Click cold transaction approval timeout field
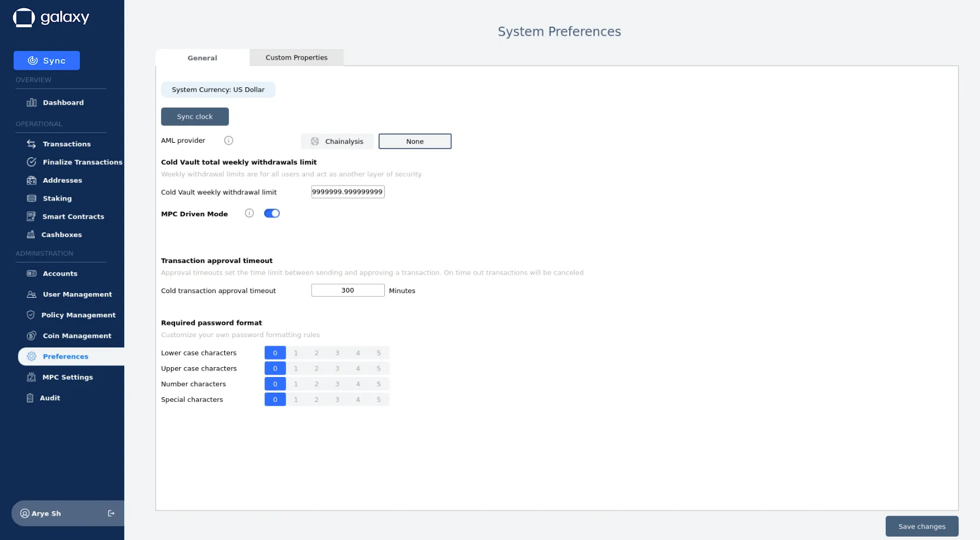The image size is (980, 540). (348, 290)
